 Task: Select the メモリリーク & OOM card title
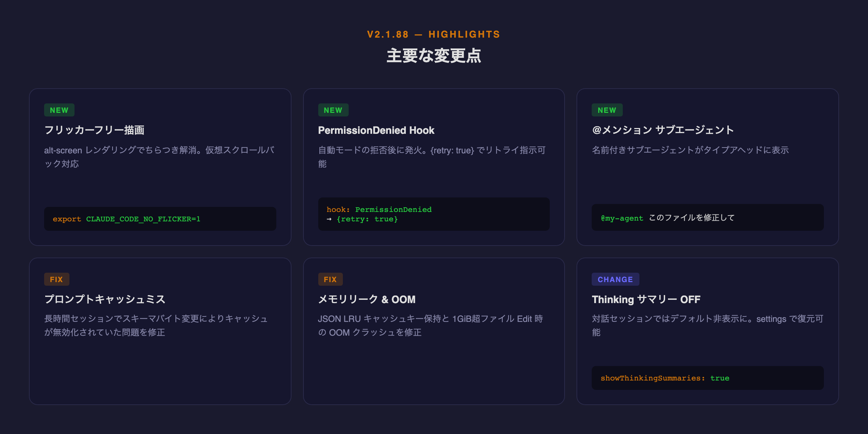367,299
